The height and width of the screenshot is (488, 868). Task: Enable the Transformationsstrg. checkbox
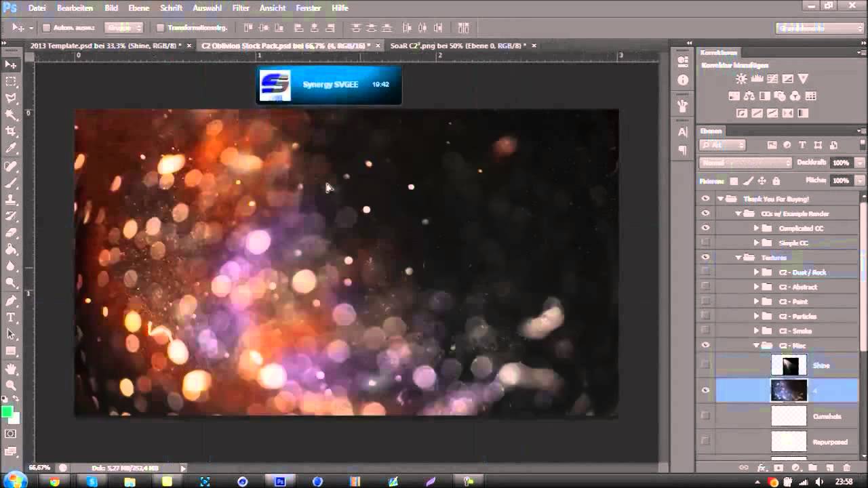(160, 28)
